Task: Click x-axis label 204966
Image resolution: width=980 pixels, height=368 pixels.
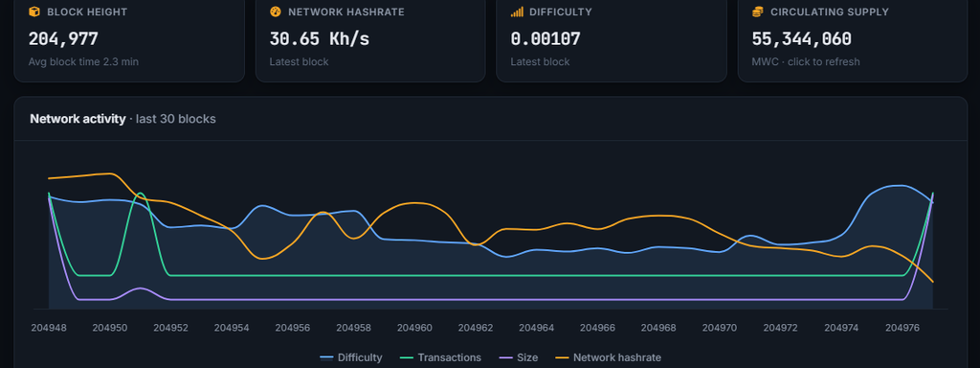Action: [x=597, y=328]
